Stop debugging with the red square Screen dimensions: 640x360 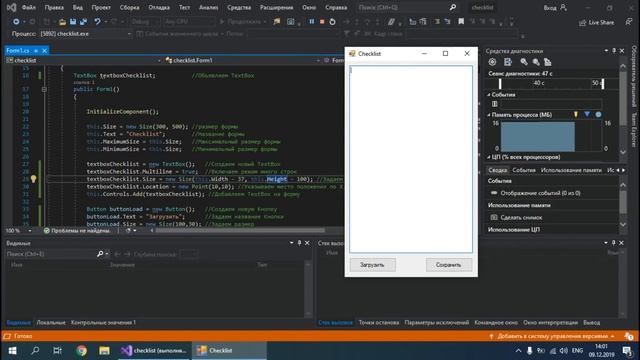coord(322,22)
